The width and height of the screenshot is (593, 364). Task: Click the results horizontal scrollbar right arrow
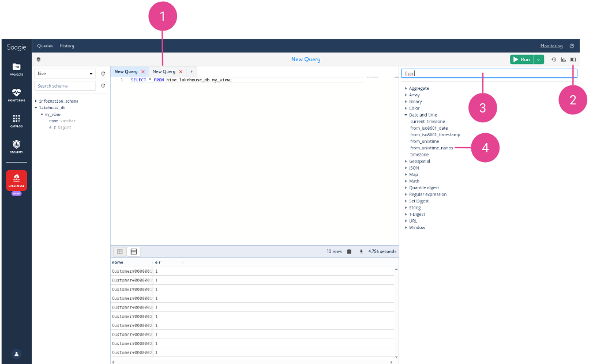point(392,362)
